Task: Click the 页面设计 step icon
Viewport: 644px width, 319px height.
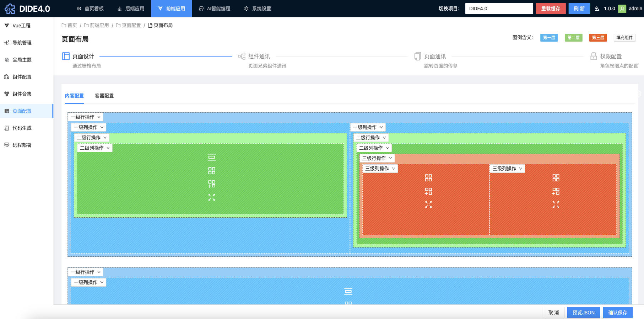Action: (66, 56)
